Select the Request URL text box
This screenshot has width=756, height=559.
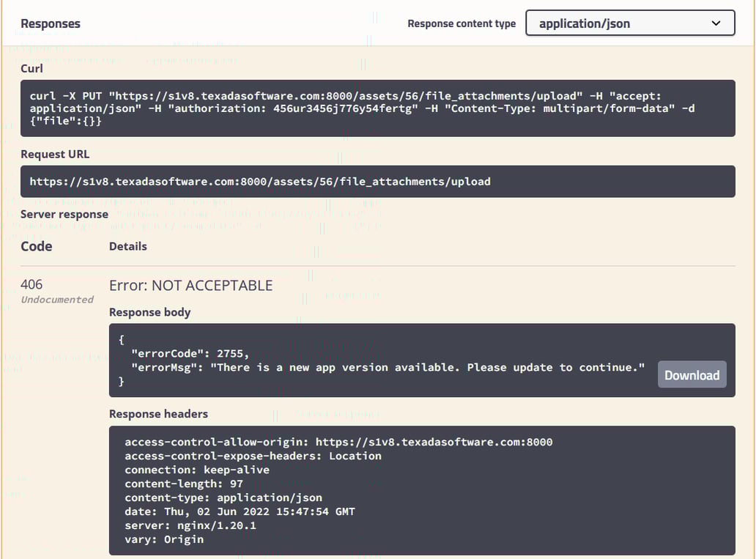(377, 181)
